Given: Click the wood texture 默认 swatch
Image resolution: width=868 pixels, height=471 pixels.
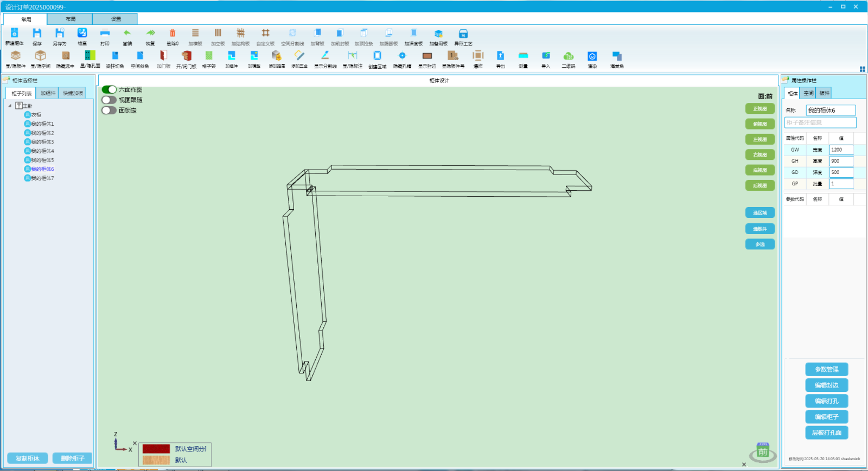Looking at the screenshot, I should pos(156,460).
